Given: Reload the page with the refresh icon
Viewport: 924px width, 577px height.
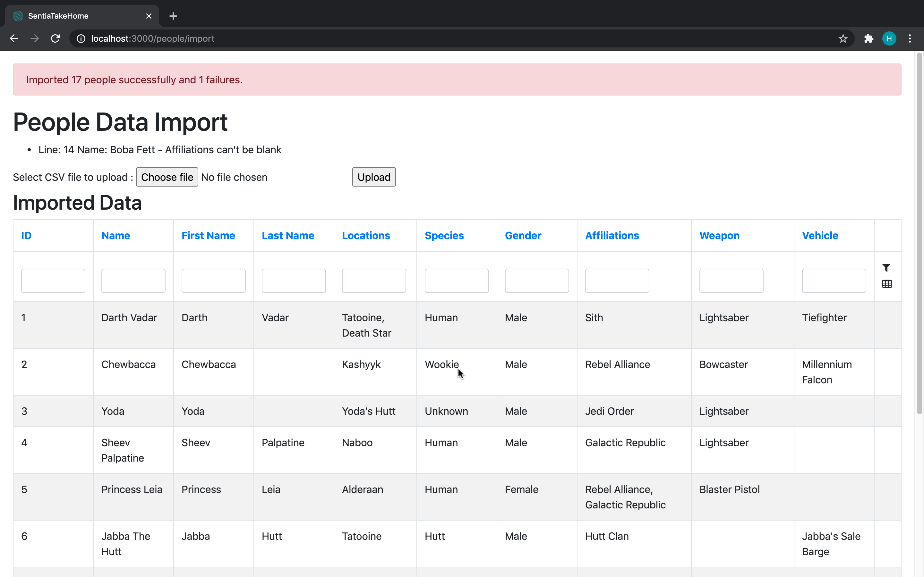Looking at the screenshot, I should point(56,38).
